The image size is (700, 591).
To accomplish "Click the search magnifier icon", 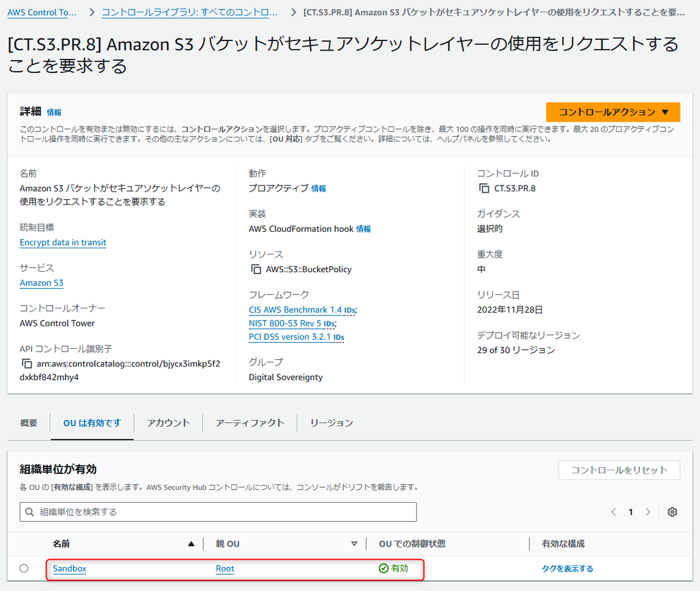I will tap(29, 512).
